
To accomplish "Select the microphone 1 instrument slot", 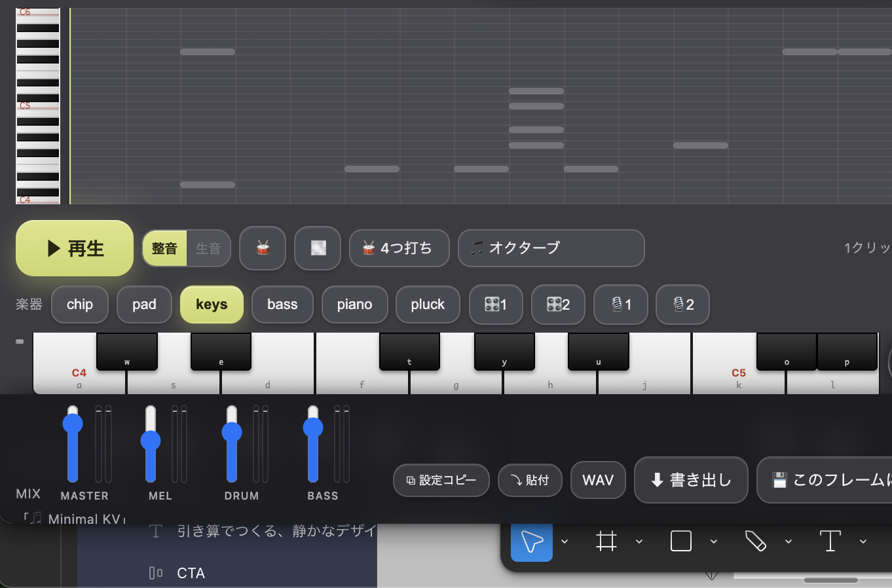I will [x=621, y=304].
